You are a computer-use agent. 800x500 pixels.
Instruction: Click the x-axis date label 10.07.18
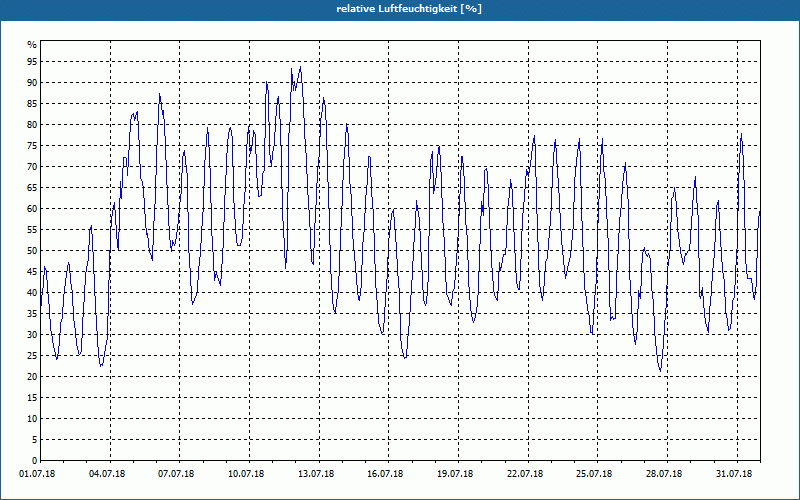click(246, 474)
